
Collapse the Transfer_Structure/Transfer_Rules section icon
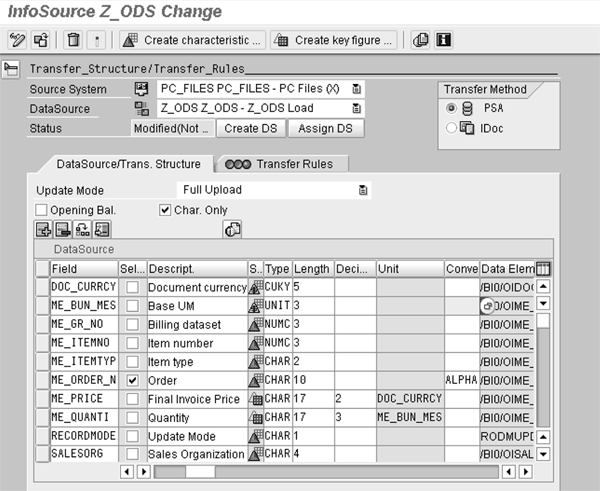[12, 69]
